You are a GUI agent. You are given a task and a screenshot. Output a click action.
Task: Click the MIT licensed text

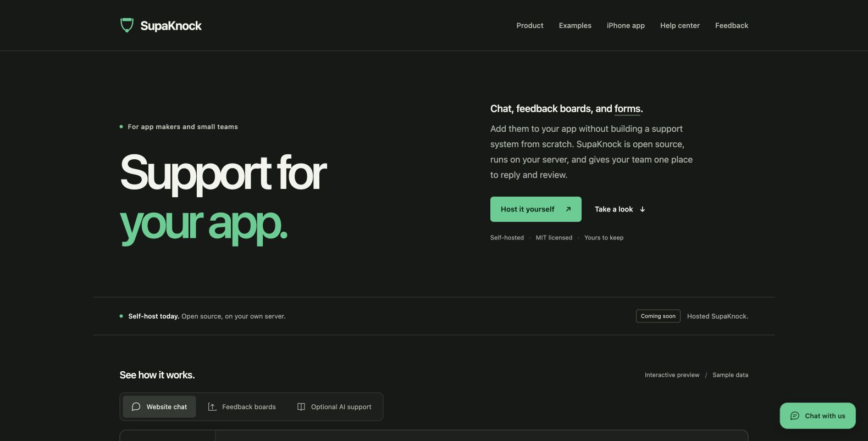click(x=554, y=238)
